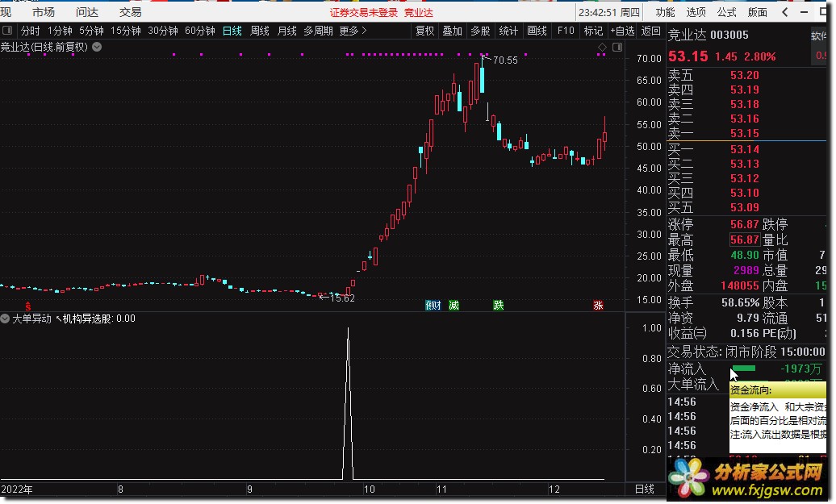Click the 竞业达 003005 stock header

(708, 35)
